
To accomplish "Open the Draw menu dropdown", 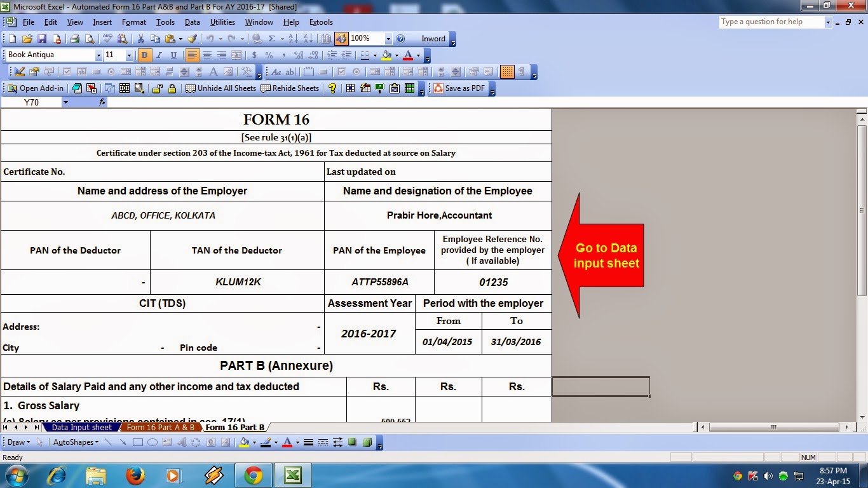I will pyautogui.click(x=18, y=442).
